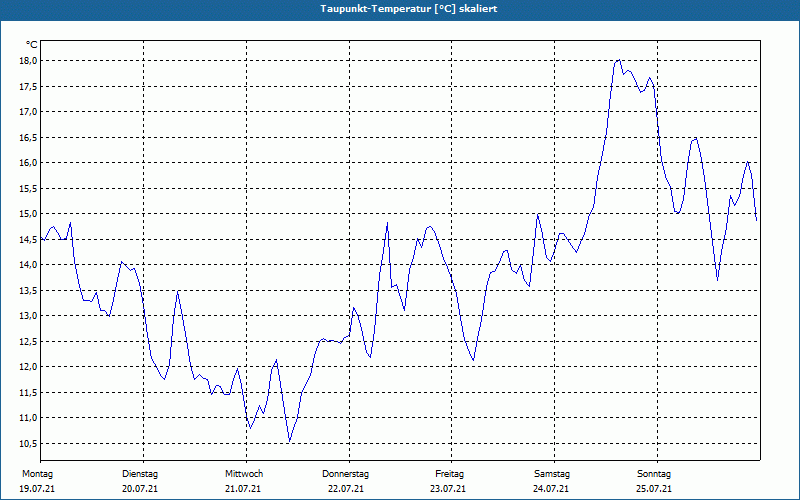Click the 13,0 y-axis value

pyautogui.click(x=29, y=316)
